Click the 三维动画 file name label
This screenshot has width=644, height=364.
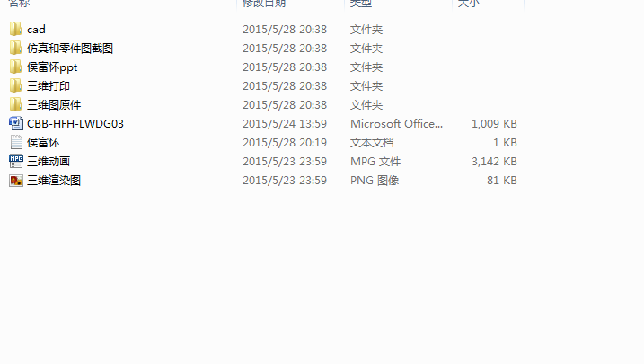pos(49,162)
